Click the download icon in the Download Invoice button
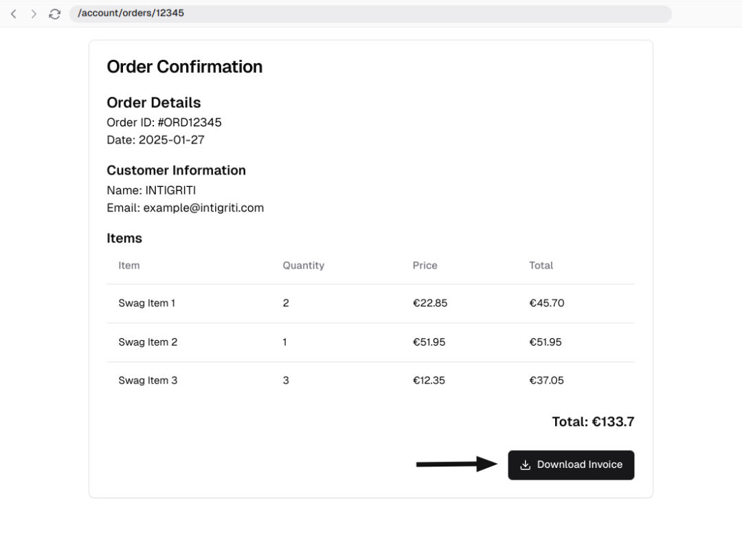The image size is (742, 560). point(526,465)
